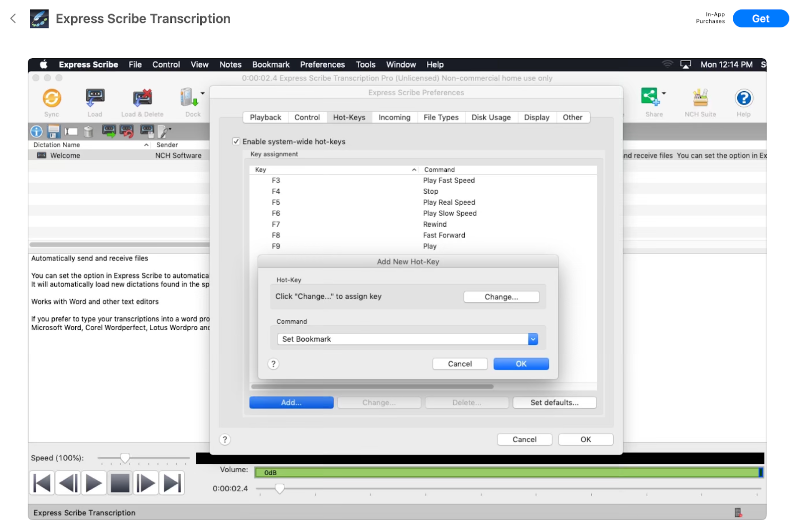Toggle Enable system-wide hot-keys checkbox
This screenshot has width=797, height=532.
point(236,141)
